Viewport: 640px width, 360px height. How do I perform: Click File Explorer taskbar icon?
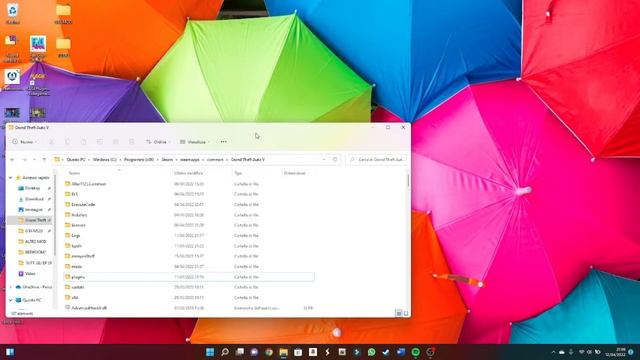[x=284, y=352]
